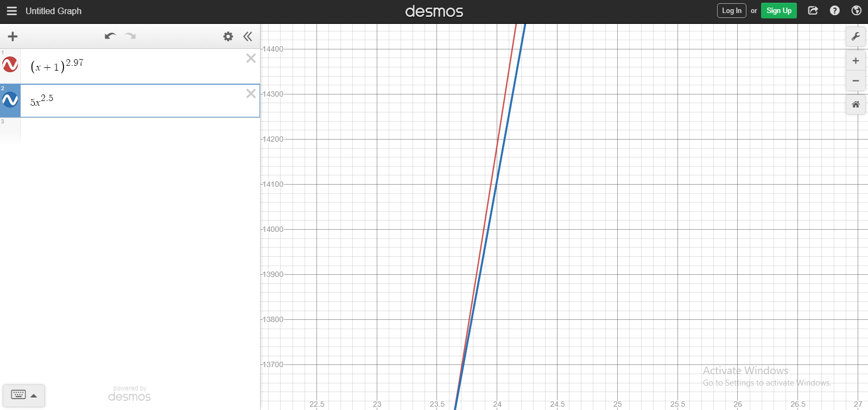Reset graph to default home view

coord(856,104)
